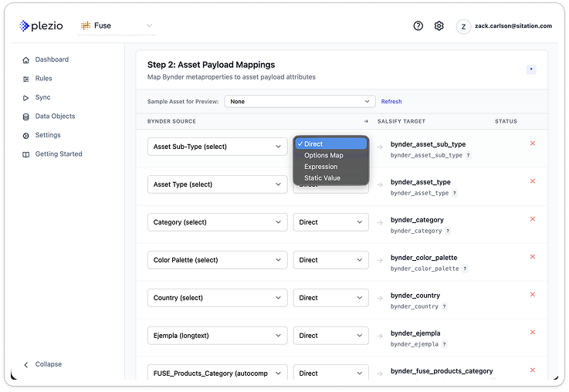Open the Ejempla (longtext) source dropdown
The height and width of the screenshot is (392, 569).
218,336
